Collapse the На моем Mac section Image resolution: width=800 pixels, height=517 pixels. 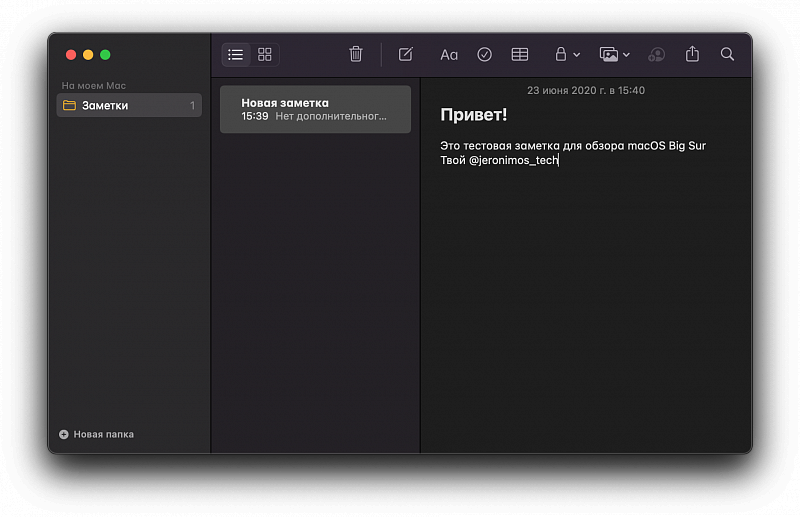93,86
